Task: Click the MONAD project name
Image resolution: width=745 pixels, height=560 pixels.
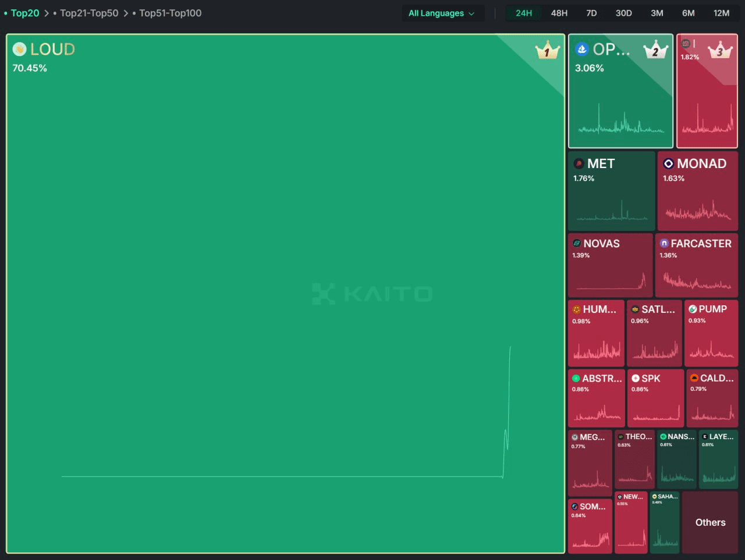Action: pyautogui.click(x=701, y=163)
